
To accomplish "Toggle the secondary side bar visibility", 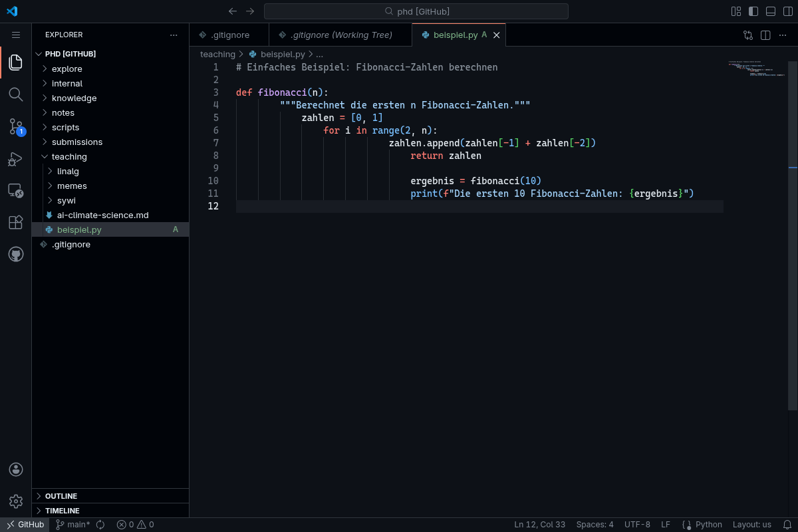I will pos(788,11).
